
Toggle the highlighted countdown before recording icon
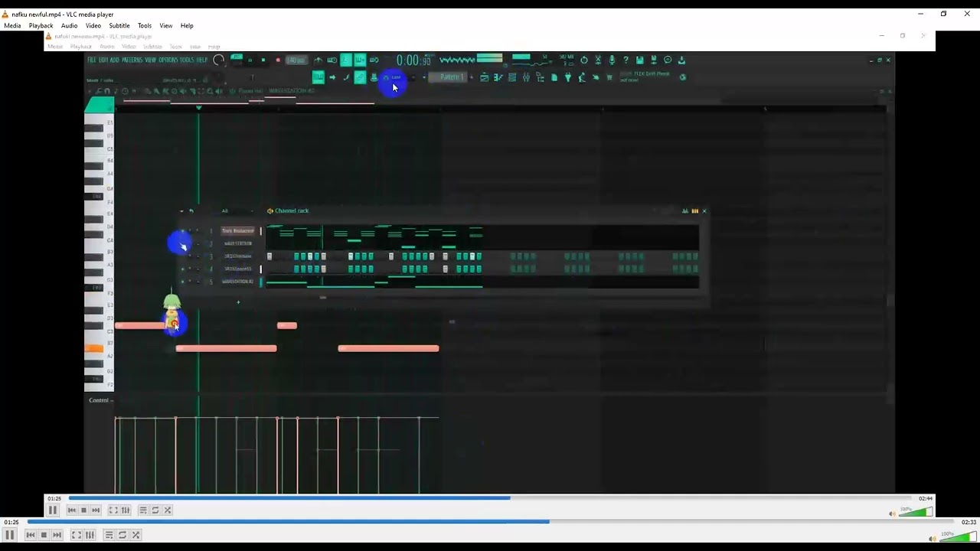click(x=345, y=60)
